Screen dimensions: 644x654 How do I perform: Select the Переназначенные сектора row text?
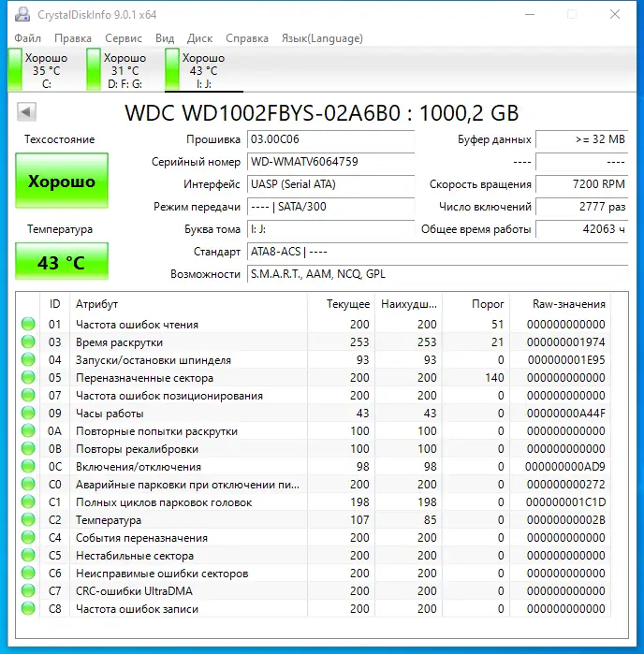coord(144,378)
